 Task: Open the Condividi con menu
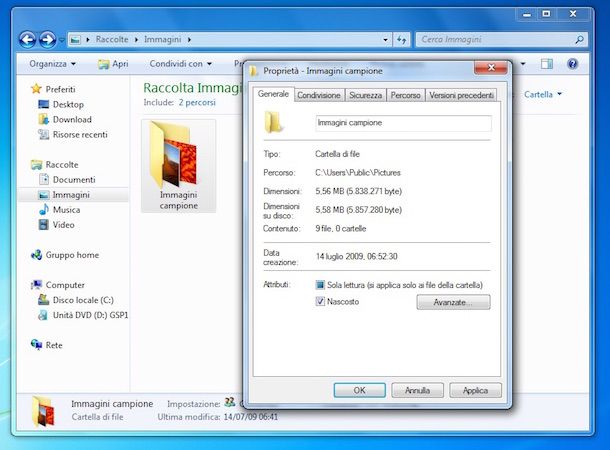click(181, 63)
